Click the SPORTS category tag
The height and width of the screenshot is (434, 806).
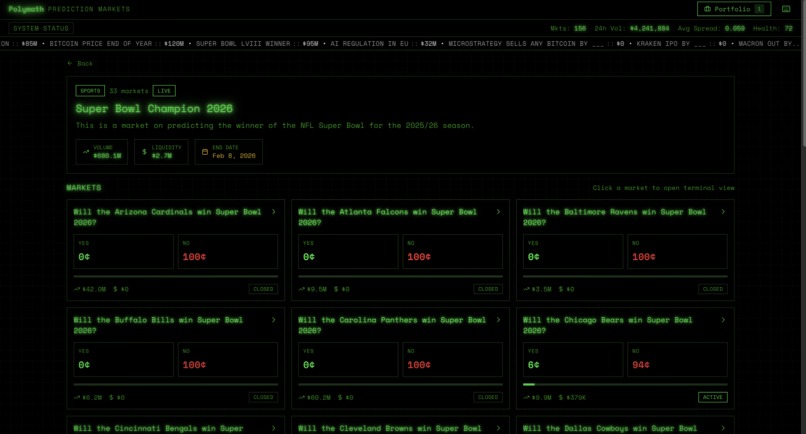point(90,91)
